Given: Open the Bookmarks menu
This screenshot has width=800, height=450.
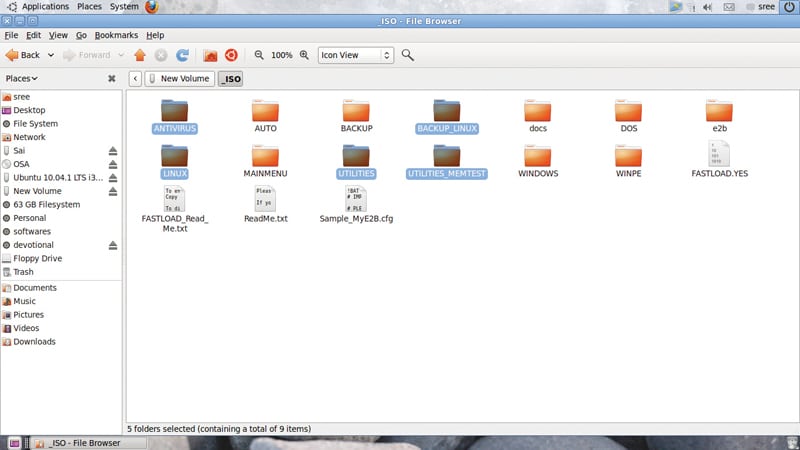Looking at the screenshot, I should (116, 35).
